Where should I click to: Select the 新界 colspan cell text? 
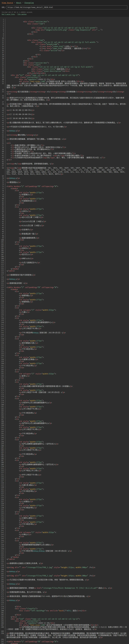24,376
